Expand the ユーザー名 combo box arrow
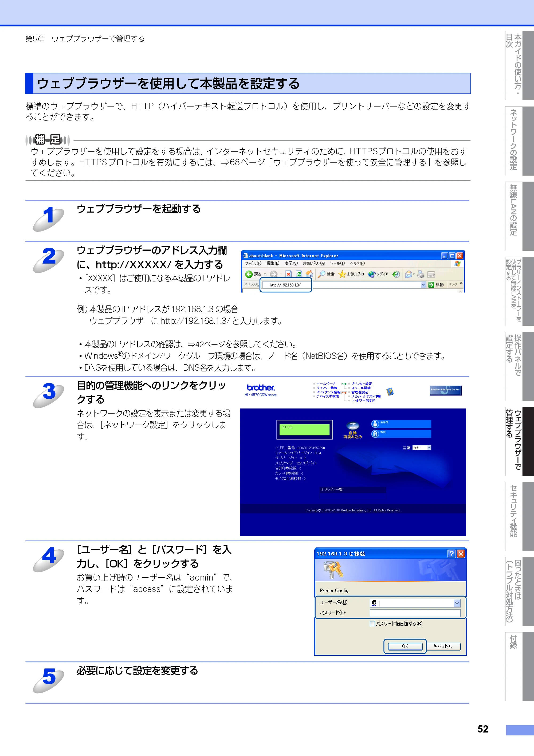The image size is (534, 756). click(x=457, y=603)
